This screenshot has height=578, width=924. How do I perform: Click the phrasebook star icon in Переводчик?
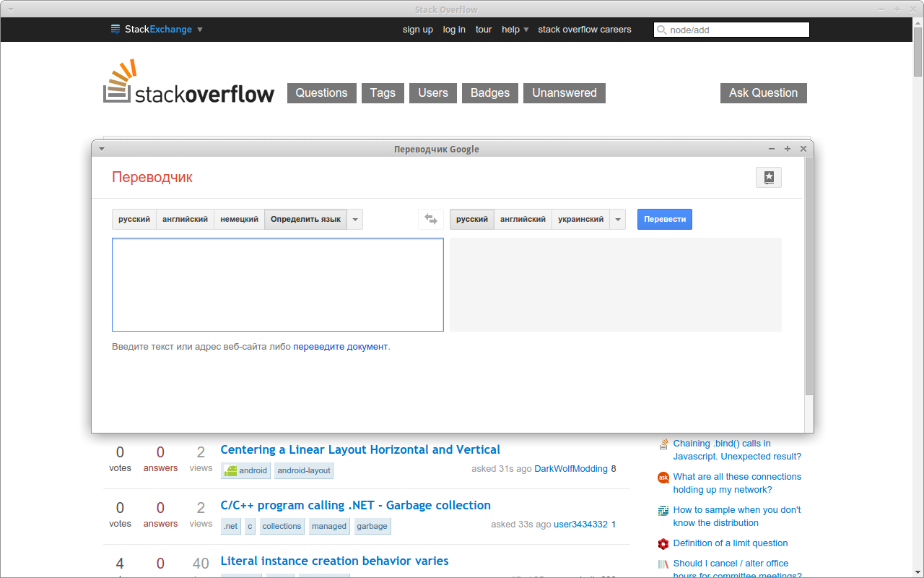(768, 177)
